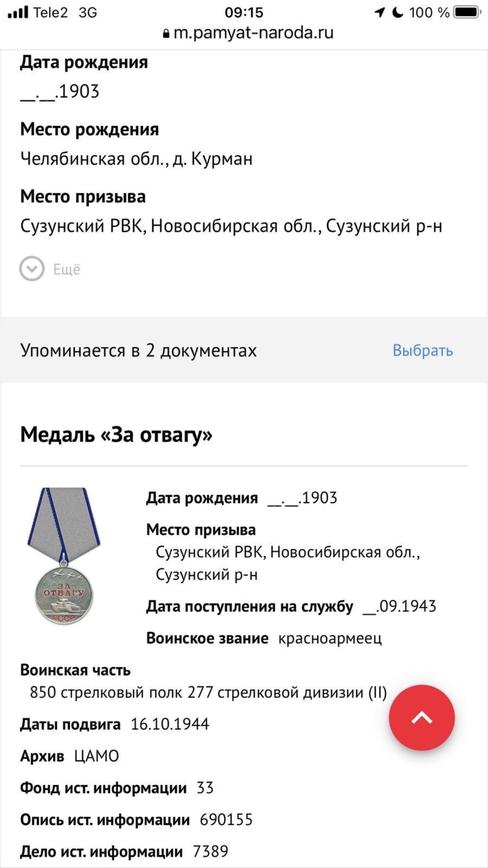Tap the "Выбрать" link
The image size is (488, 868).
(422, 350)
